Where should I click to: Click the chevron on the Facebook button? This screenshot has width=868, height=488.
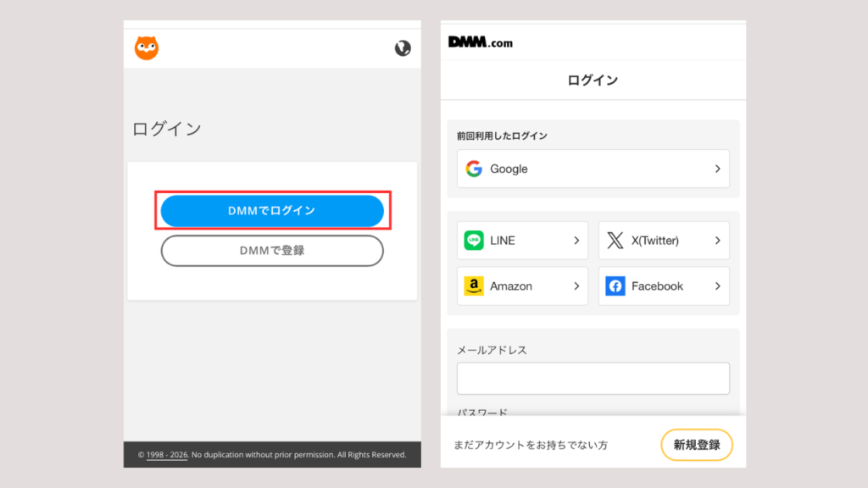click(x=717, y=286)
